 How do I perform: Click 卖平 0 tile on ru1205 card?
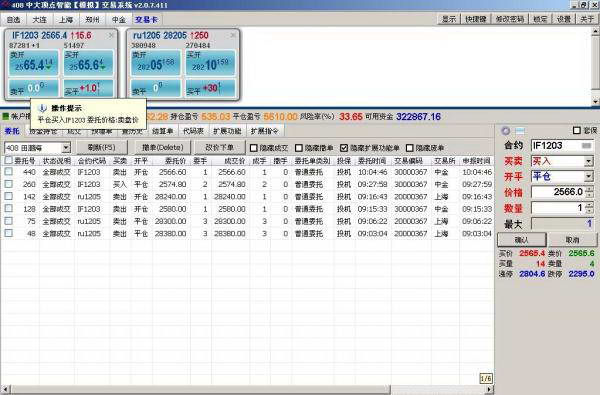(x=156, y=88)
